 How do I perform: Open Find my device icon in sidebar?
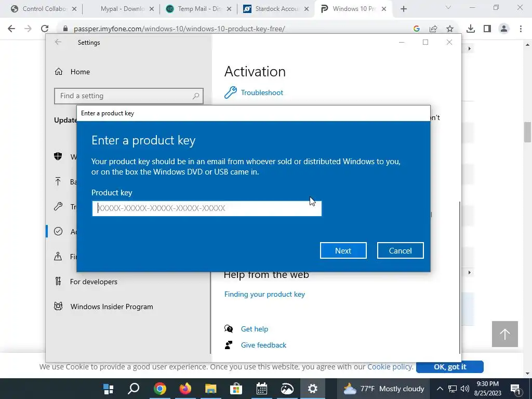tap(58, 256)
